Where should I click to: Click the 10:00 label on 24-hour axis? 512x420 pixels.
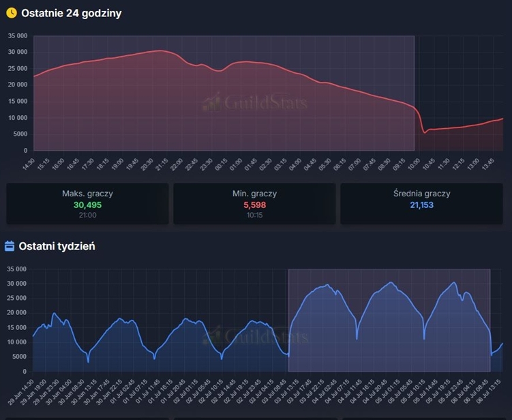pos(414,164)
